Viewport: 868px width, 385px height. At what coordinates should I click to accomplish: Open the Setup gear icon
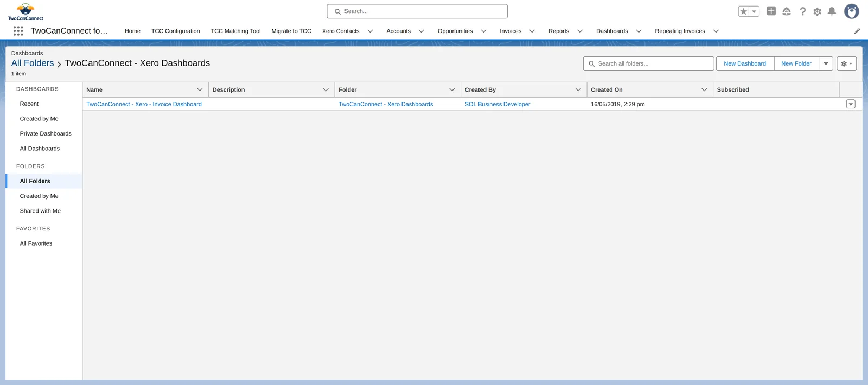817,11
